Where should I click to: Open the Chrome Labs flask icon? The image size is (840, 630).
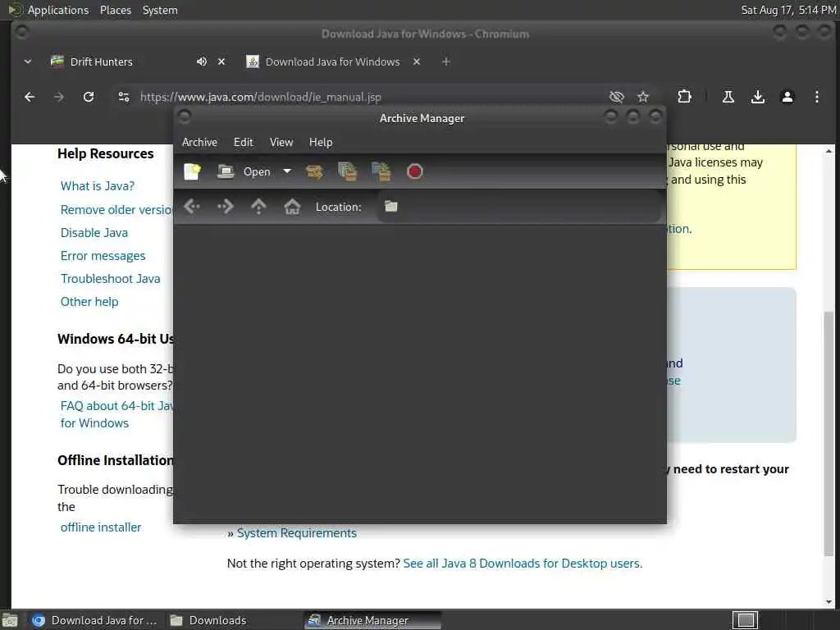728,97
